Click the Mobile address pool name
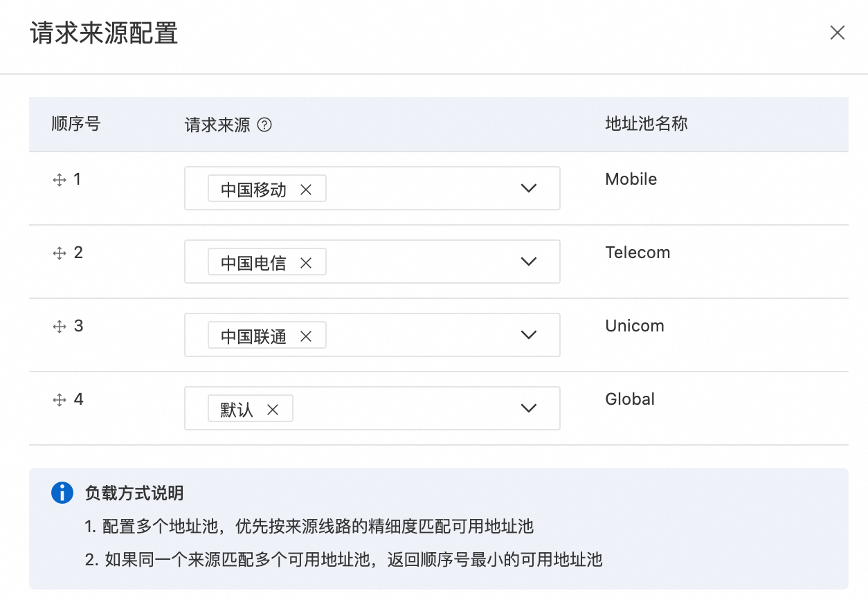 (x=631, y=179)
